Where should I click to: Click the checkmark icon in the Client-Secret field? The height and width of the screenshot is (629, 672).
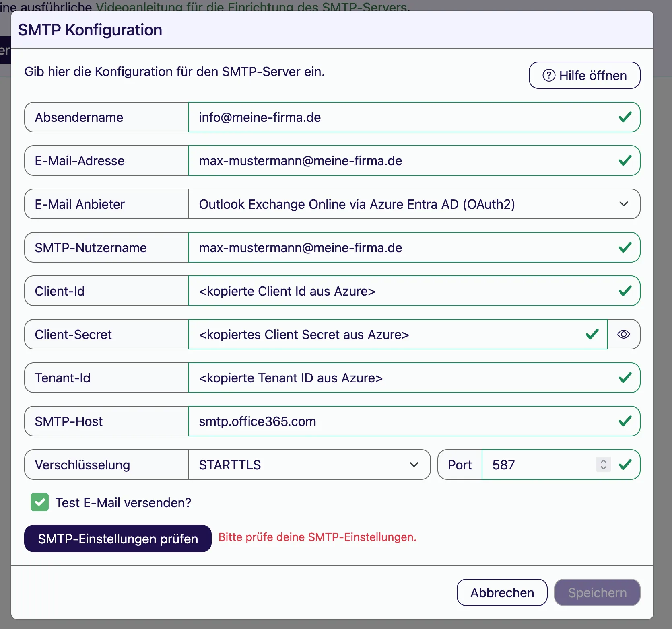[x=592, y=334]
